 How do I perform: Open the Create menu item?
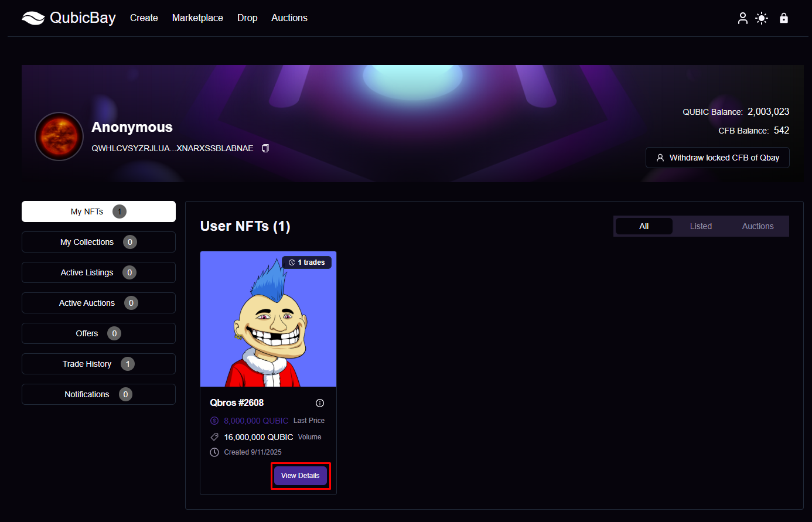(x=144, y=18)
